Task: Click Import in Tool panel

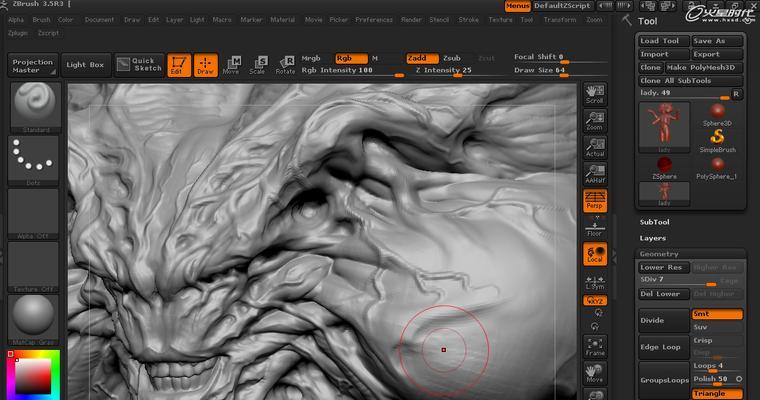Action: pyautogui.click(x=664, y=54)
